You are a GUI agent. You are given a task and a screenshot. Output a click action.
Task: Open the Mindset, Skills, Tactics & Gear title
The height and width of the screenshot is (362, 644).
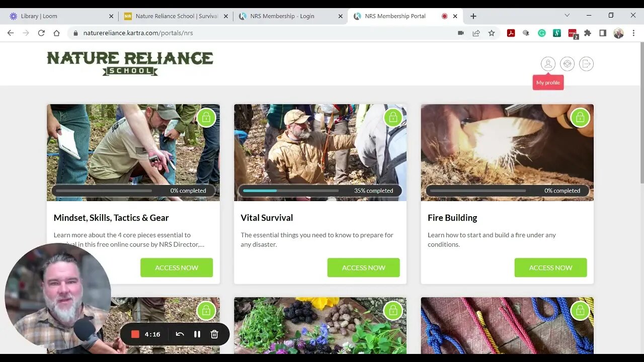(x=111, y=218)
